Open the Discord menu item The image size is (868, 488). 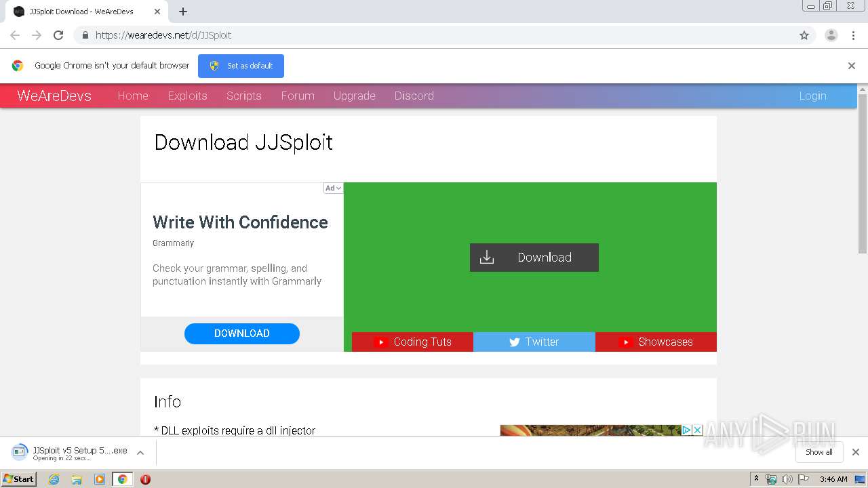414,96
